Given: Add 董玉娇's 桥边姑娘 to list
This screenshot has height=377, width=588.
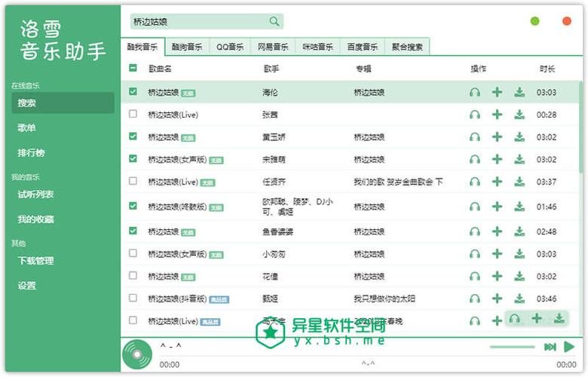Looking at the screenshot, I should (x=497, y=137).
